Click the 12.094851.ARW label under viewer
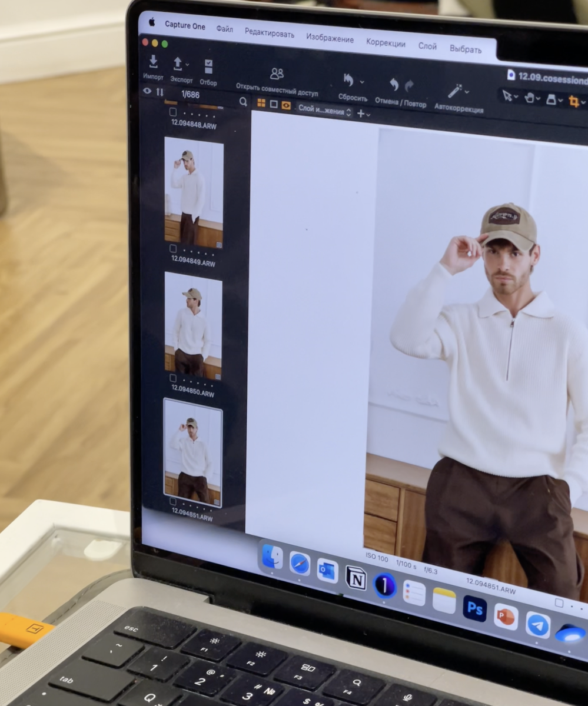 (491, 586)
